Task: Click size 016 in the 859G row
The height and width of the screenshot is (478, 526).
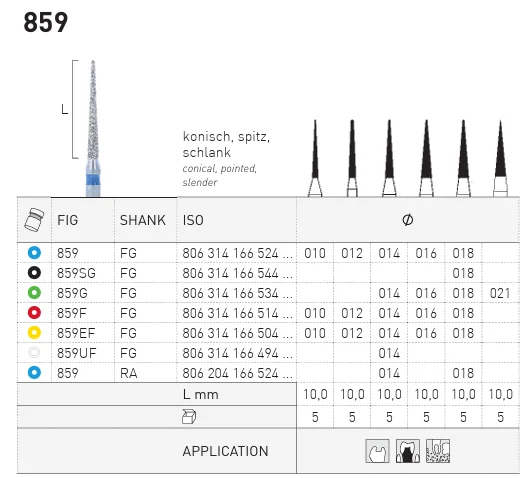Action: click(426, 293)
